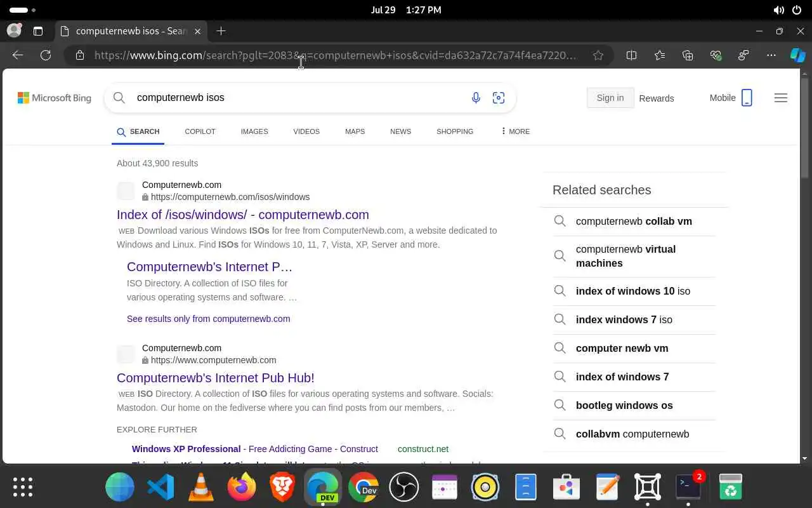The image size is (812, 508).
Task: Search related 'computernewb virtual machines'
Action: point(634,256)
